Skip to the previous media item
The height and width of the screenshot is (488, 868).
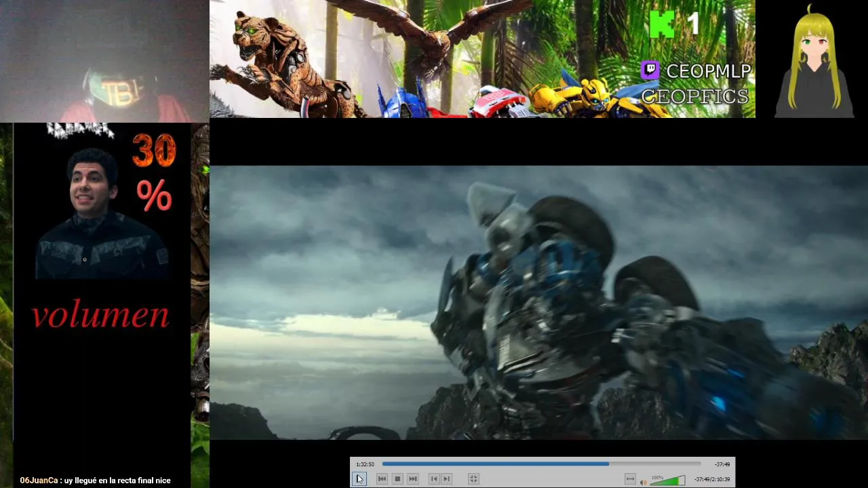[382, 479]
